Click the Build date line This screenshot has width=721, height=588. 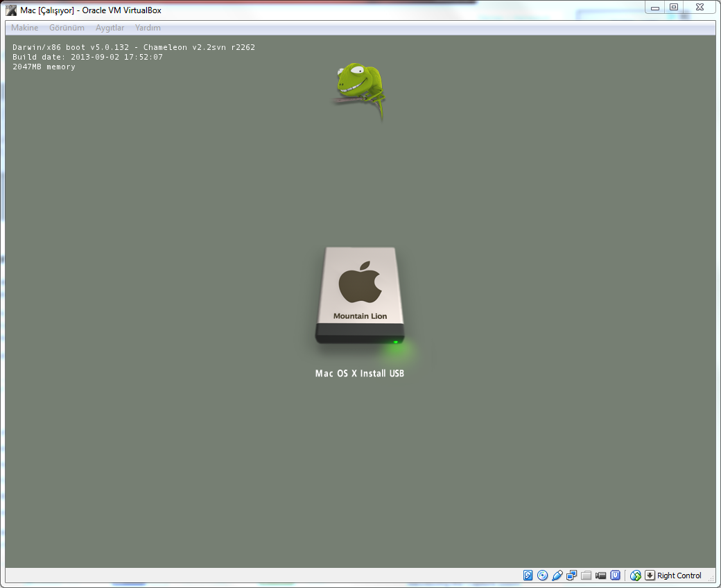tap(87, 57)
